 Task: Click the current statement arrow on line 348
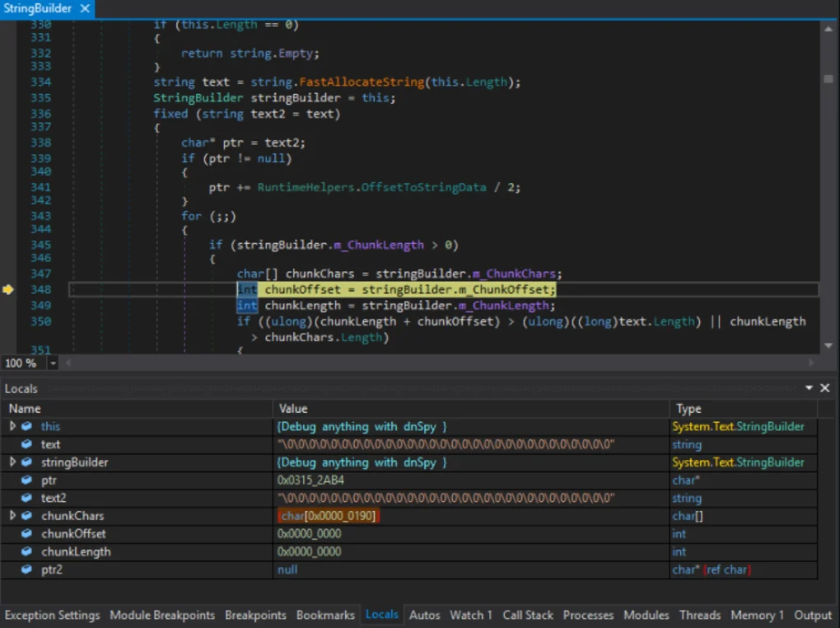pos(8,289)
